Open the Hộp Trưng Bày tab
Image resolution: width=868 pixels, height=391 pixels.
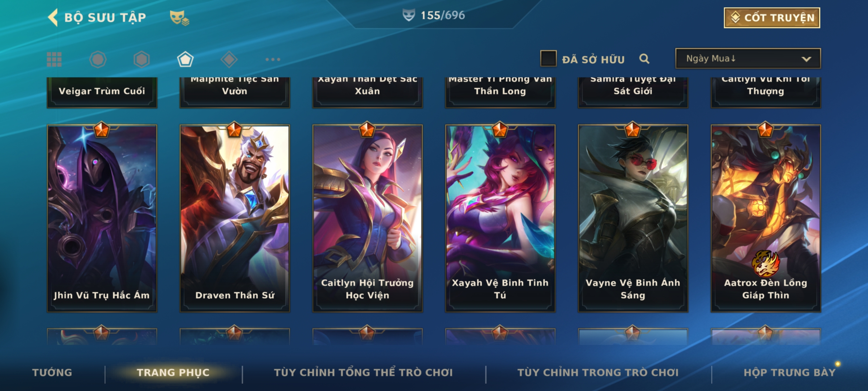790,373
